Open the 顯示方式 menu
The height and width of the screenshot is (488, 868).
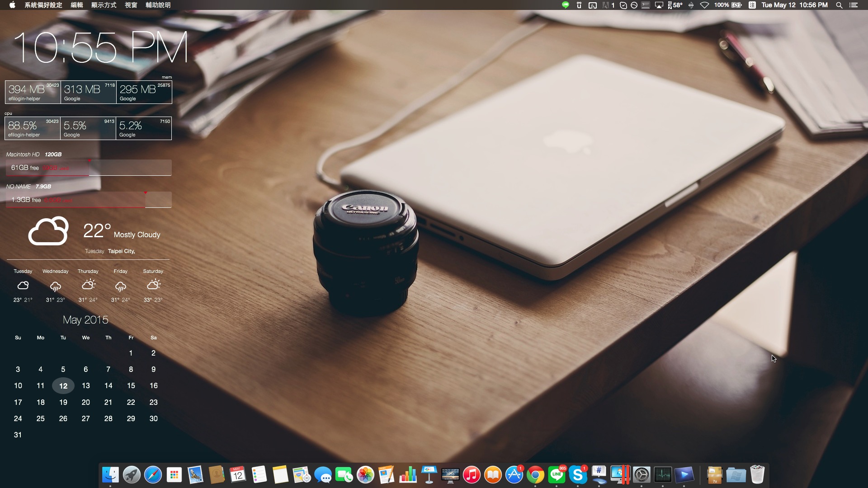104,5
